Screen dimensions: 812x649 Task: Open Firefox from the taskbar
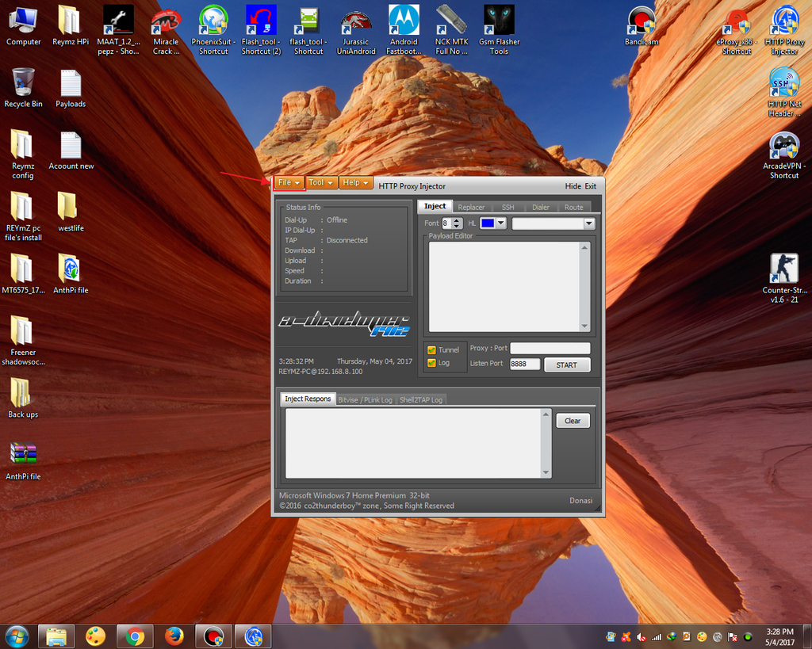click(x=174, y=636)
